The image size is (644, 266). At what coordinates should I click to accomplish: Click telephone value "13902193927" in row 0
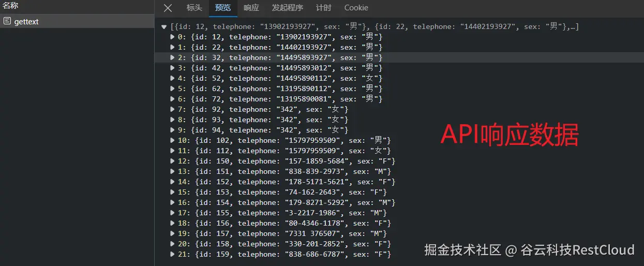pyautogui.click(x=304, y=37)
